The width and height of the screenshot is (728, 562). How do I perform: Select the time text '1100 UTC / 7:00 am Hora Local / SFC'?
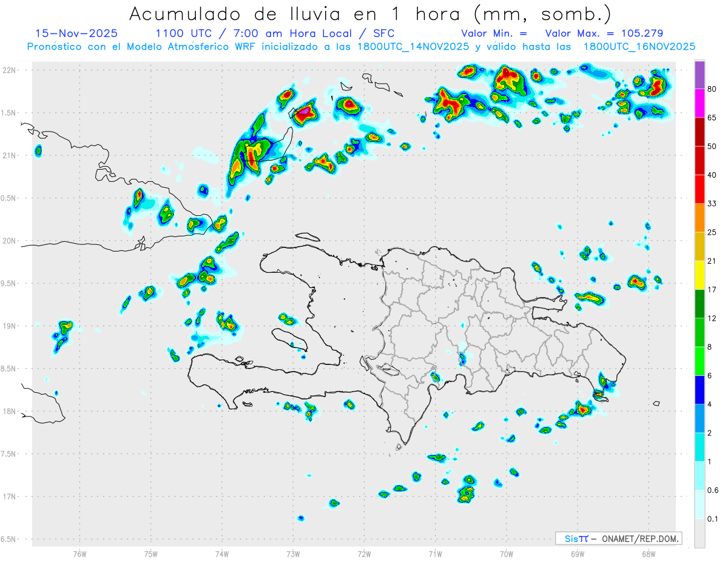[x=275, y=33]
